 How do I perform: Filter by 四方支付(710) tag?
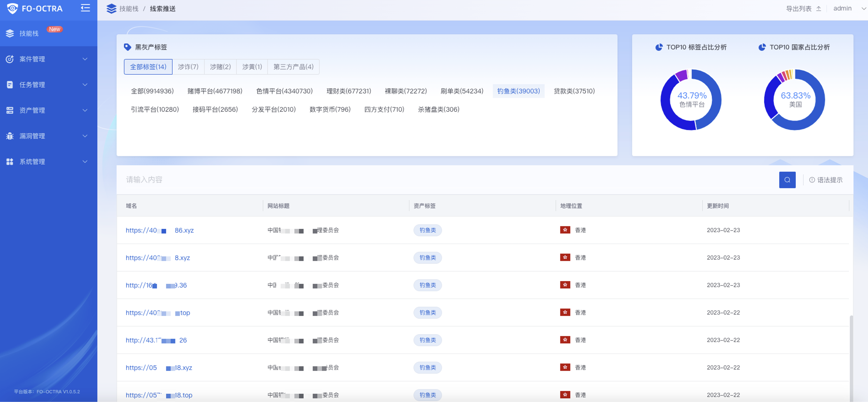coord(384,109)
